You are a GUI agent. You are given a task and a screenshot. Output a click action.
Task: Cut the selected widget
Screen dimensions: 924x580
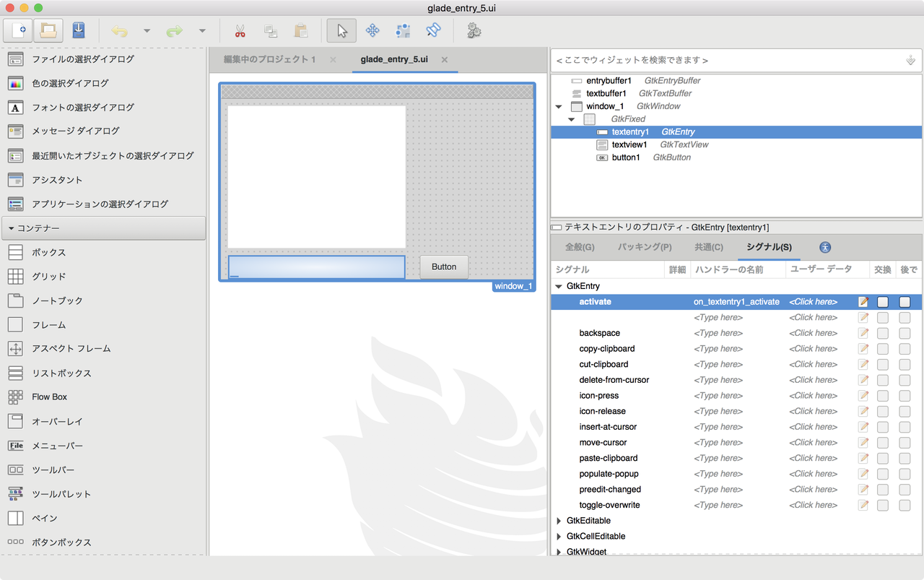tap(239, 30)
